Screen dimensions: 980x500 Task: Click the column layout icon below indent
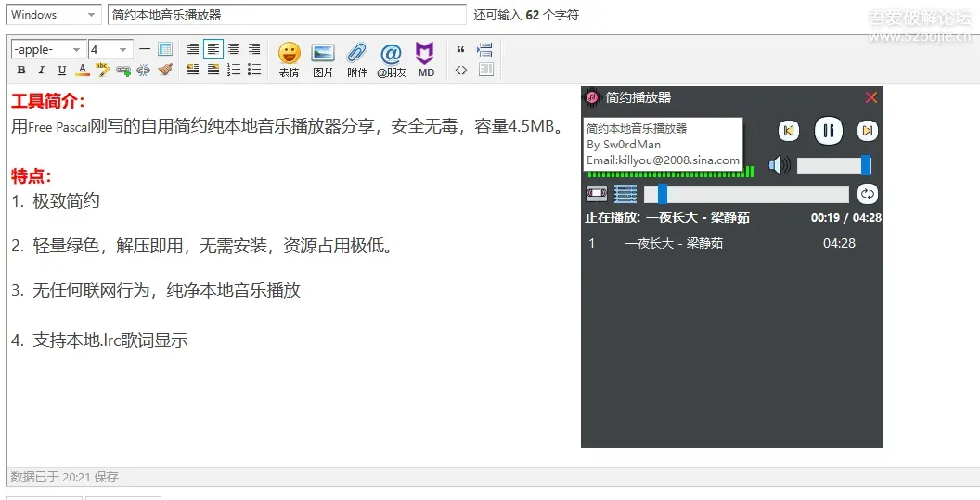[485, 70]
